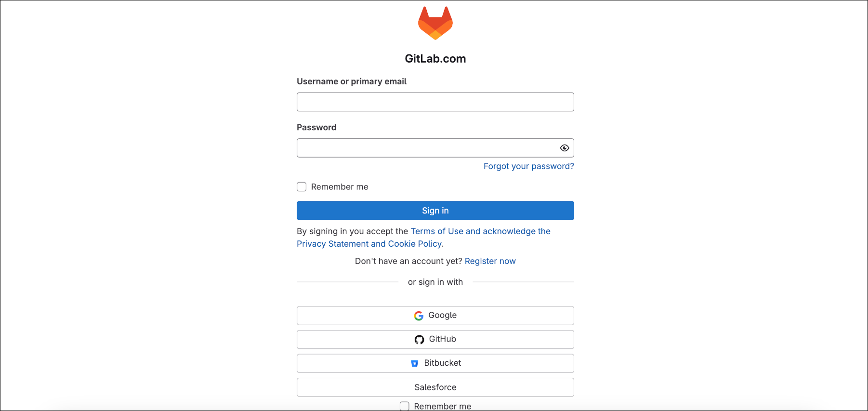Viewport: 868px width, 411px height.
Task: Sign in with Salesforce button
Action: point(435,387)
